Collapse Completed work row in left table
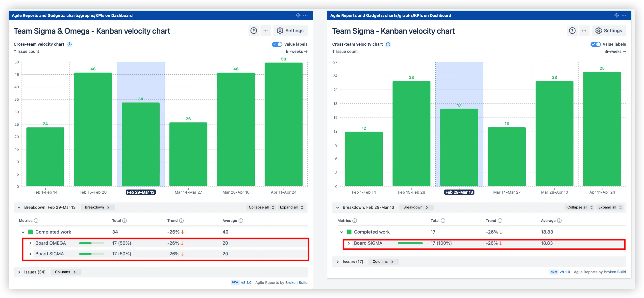The image size is (644, 298). pos(23,232)
